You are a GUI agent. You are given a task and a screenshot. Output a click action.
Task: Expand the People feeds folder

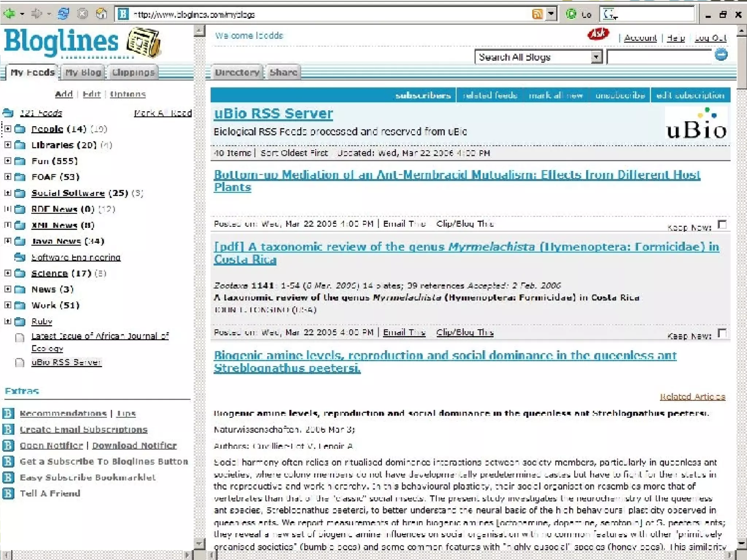click(8, 129)
